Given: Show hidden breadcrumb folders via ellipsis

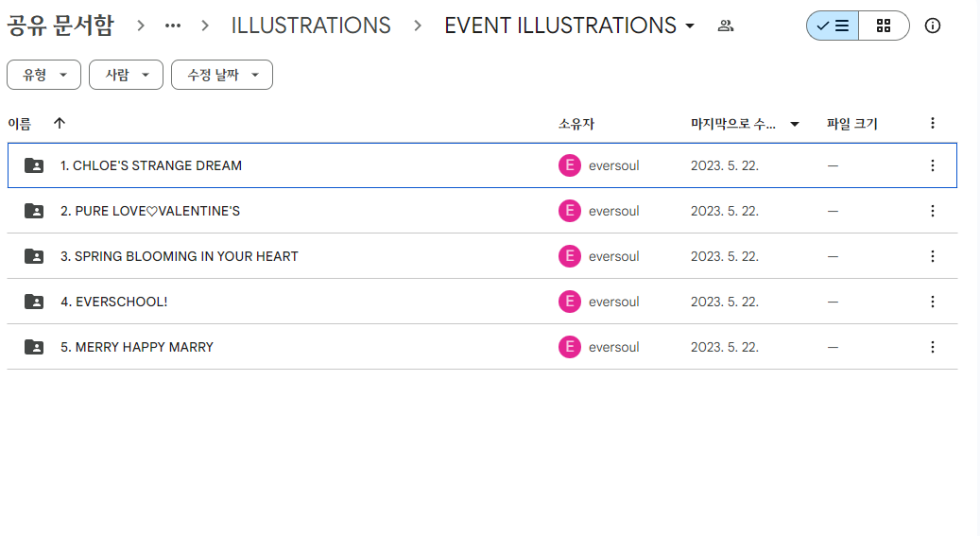Looking at the screenshot, I should coord(173,26).
